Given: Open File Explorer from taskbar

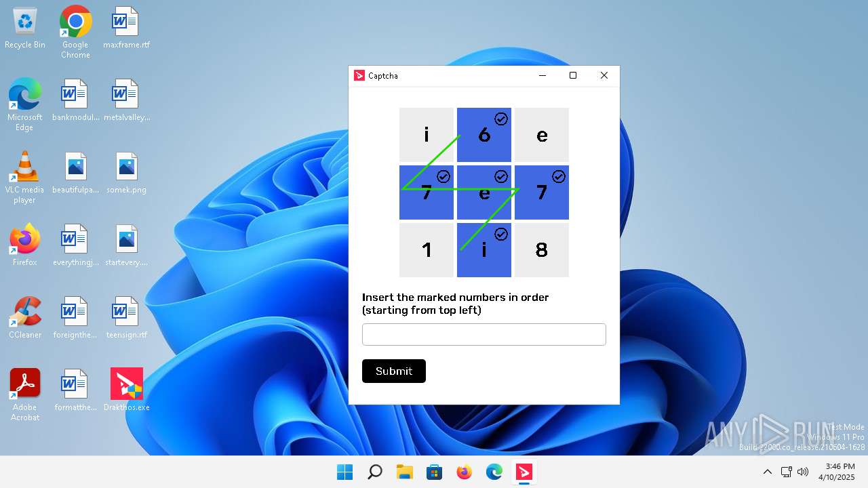Looking at the screenshot, I should (405, 472).
